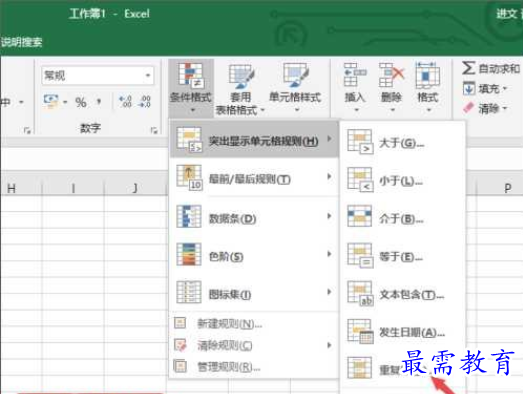The image size is (523, 394).
Task: Apply accounting number format icon
Action: pyautogui.click(x=51, y=102)
